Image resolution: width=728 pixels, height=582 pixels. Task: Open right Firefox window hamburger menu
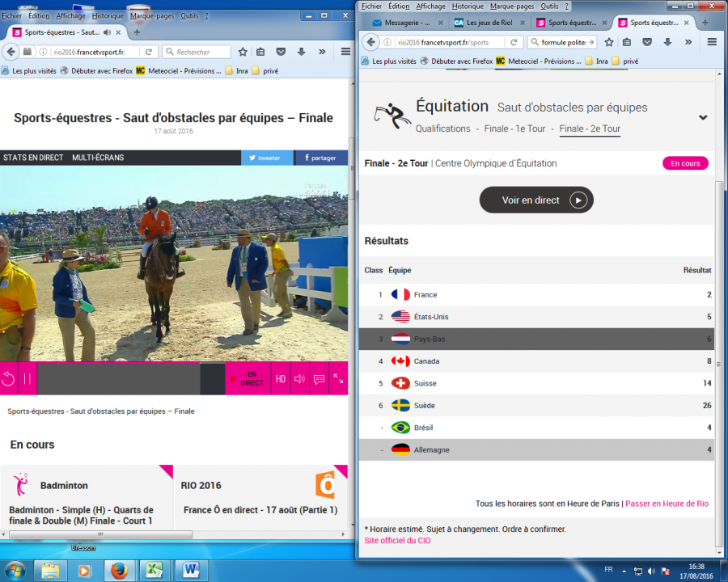[x=712, y=42]
